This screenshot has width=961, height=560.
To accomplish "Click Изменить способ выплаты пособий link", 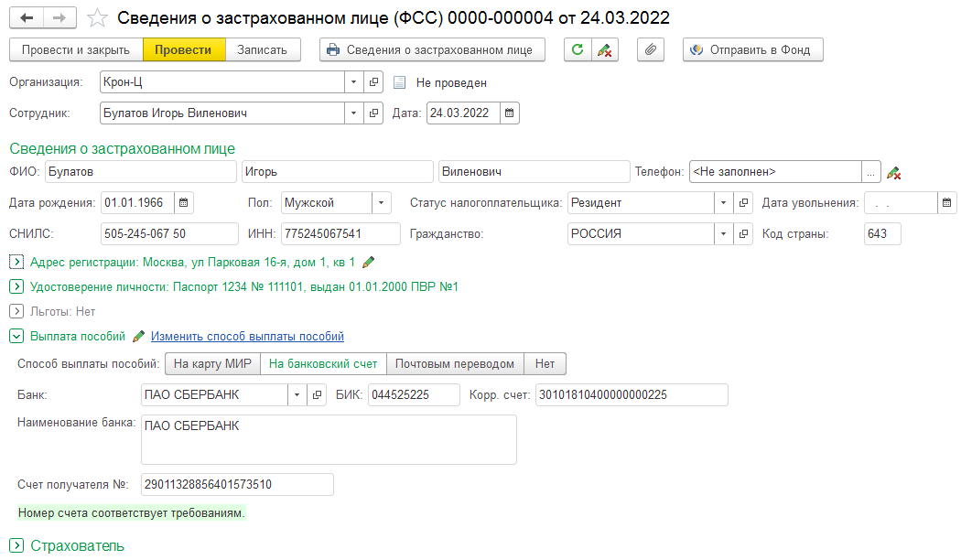I will coord(247,337).
